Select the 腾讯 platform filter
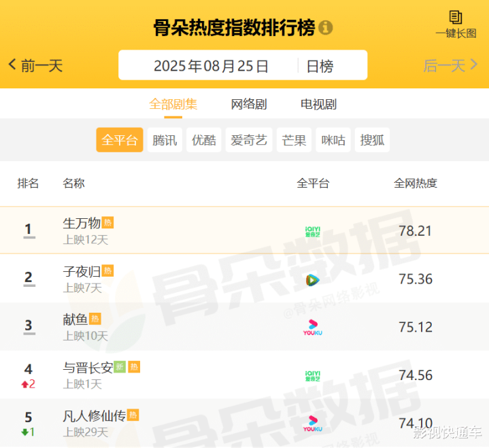This screenshot has height=448, width=489. (x=165, y=139)
